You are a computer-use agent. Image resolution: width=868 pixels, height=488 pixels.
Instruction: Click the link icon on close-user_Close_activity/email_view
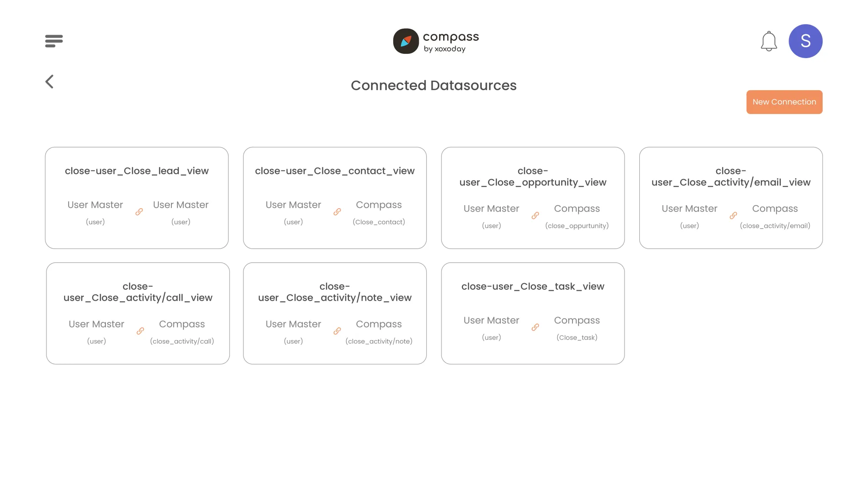[x=733, y=215]
